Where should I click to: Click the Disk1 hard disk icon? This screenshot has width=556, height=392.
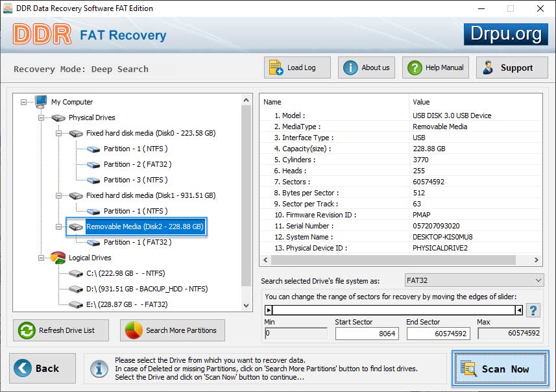[76, 195]
